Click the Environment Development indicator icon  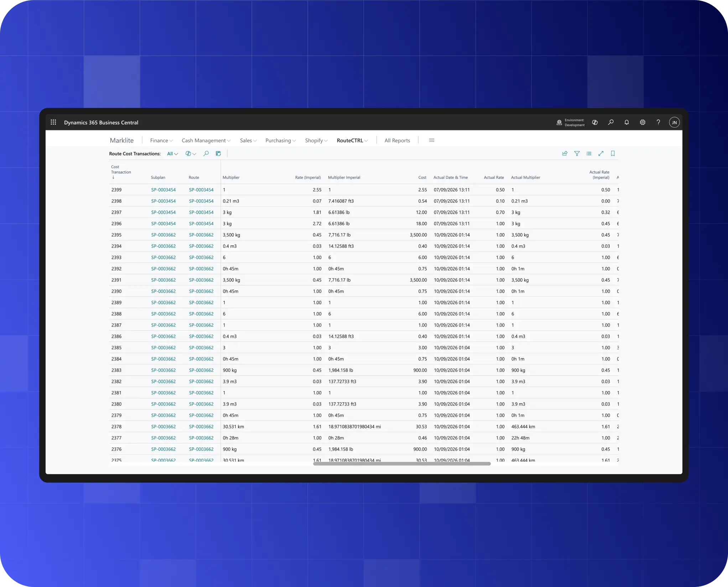[x=559, y=123]
